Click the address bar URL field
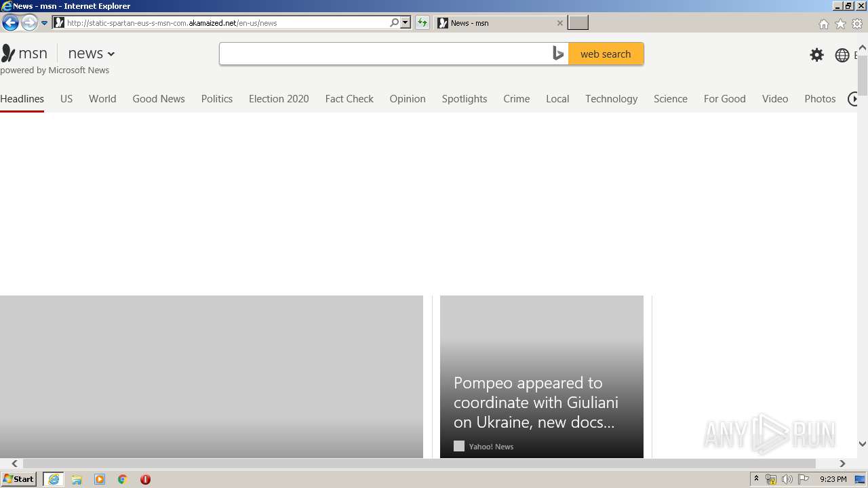 (226, 23)
